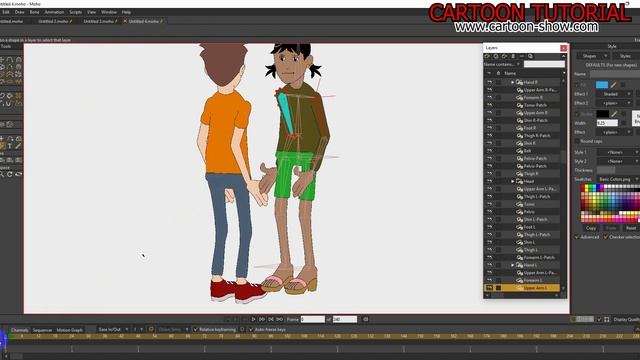
Task: Close the Layers panel window
Action: pyautogui.click(x=563, y=48)
